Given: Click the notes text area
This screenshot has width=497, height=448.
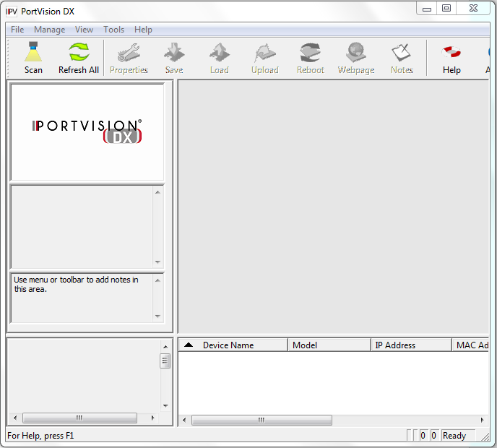Looking at the screenshot, I should click(82, 298).
